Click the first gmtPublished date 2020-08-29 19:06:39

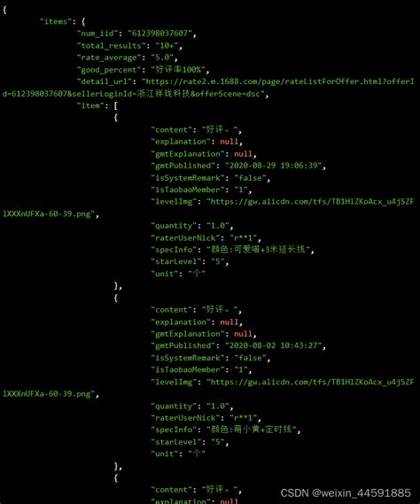(x=275, y=166)
